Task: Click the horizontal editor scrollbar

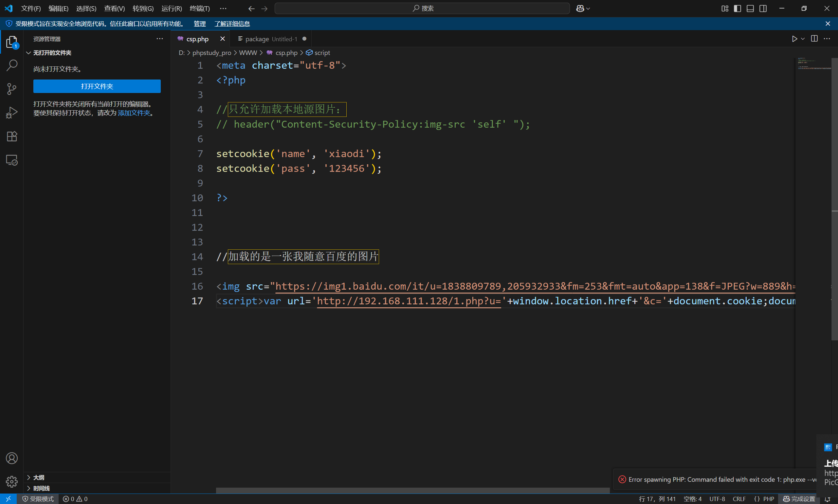Action: [412, 490]
